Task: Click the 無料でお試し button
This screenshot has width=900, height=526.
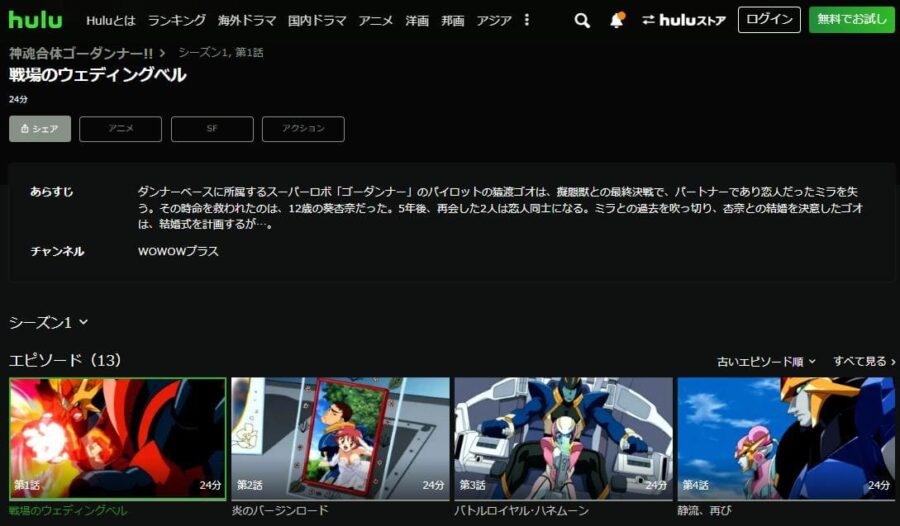Action: pyautogui.click(x=852, y=20)
